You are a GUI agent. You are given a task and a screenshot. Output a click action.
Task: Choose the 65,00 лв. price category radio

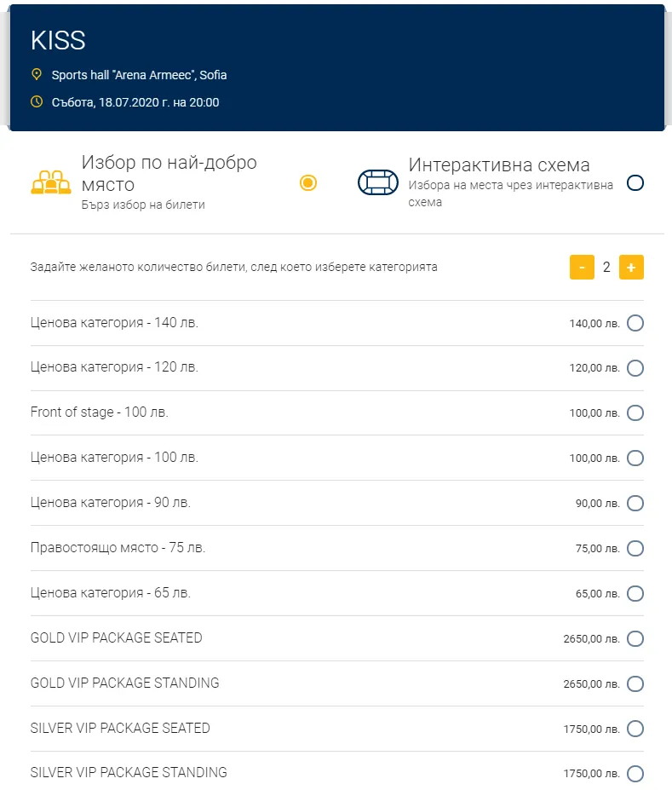point(635,593)
